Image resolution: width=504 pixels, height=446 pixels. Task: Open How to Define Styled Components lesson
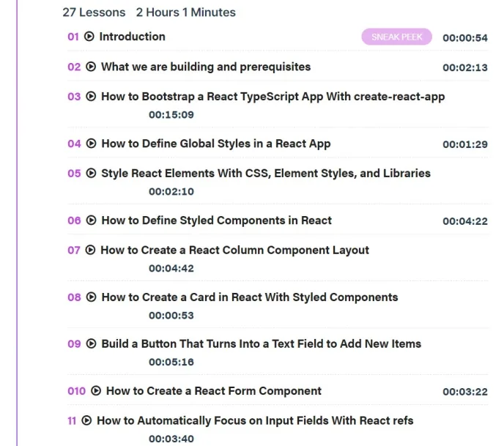pos(217,220)
